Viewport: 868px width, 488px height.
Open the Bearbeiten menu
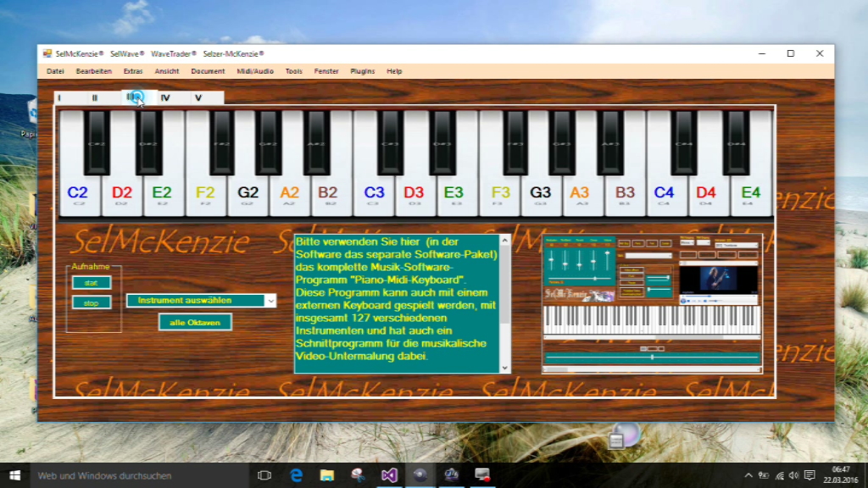pos(93,71)
